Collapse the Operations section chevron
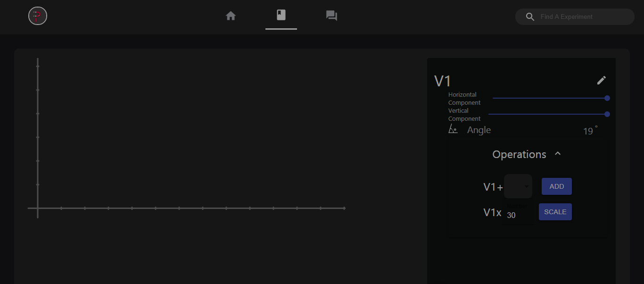Image resolution: width=644 pixels, height=284 pixels. (x=558, y=154)
